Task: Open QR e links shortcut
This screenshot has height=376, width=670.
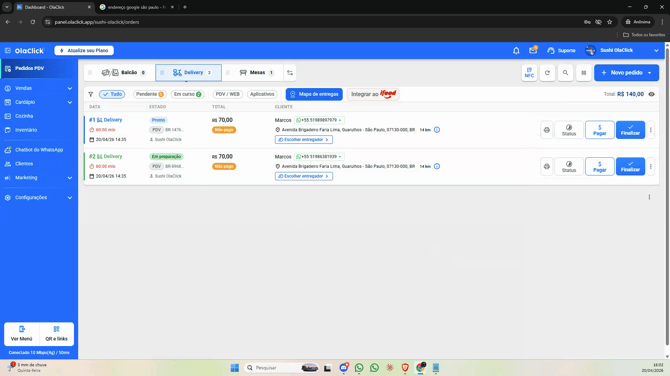Action: tap(56, 334)
